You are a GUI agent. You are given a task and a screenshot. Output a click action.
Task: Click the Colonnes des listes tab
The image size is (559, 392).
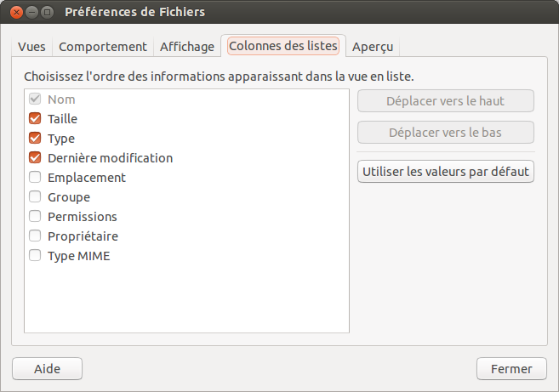283,46
